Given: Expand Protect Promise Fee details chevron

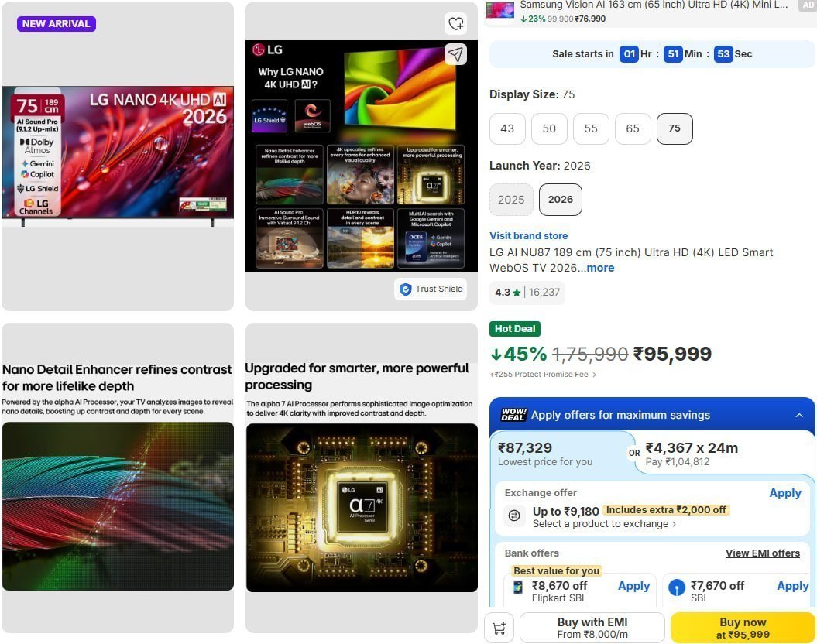Looking at the screenshot, I should click(x=594, y=375).
